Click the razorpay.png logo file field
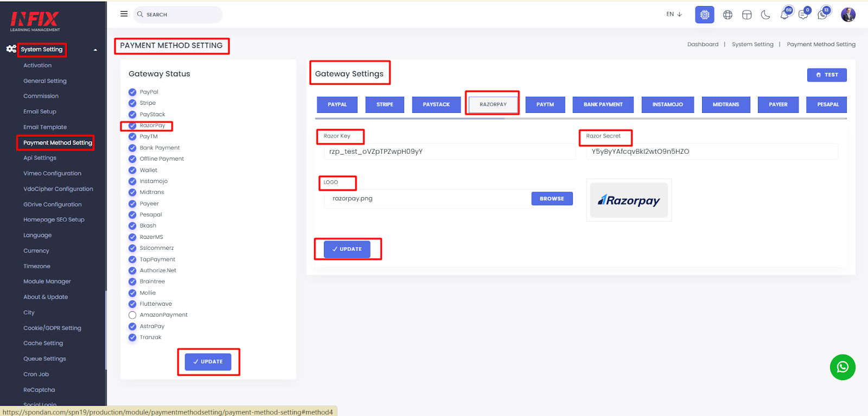 click(427, 199)
